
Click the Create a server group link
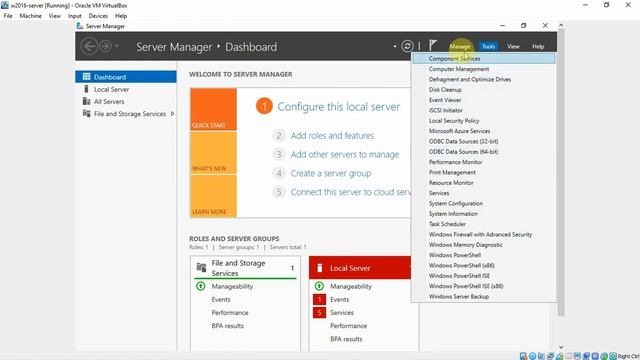[331, 173]
